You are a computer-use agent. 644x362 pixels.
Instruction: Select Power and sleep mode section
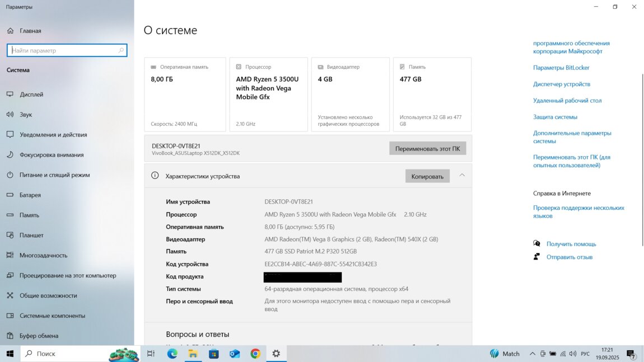point(54,175)
